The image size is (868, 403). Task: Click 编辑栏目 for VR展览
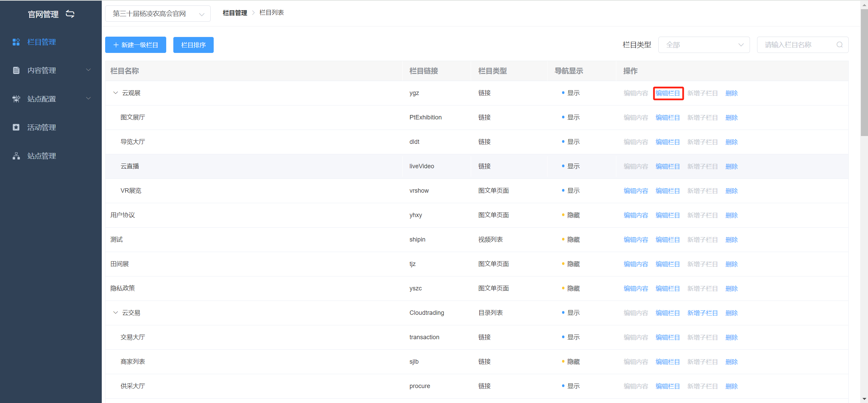pos(668,191)
